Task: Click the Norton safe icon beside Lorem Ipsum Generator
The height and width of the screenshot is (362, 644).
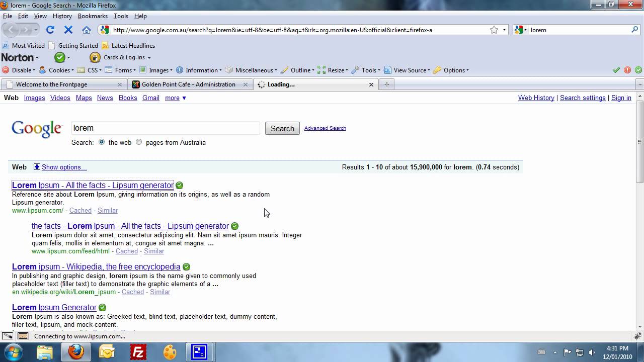Action: click(x=103, y=308)
